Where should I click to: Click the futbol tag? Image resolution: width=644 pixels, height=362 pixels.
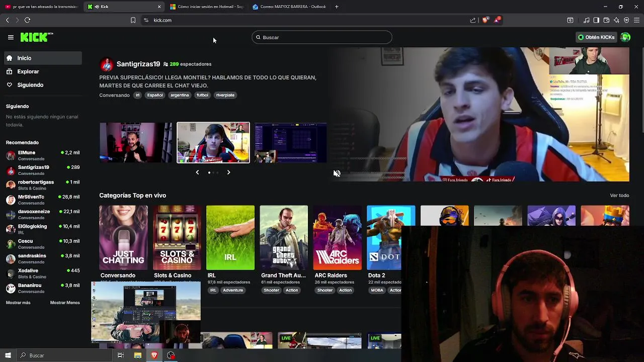click(202, 95)
